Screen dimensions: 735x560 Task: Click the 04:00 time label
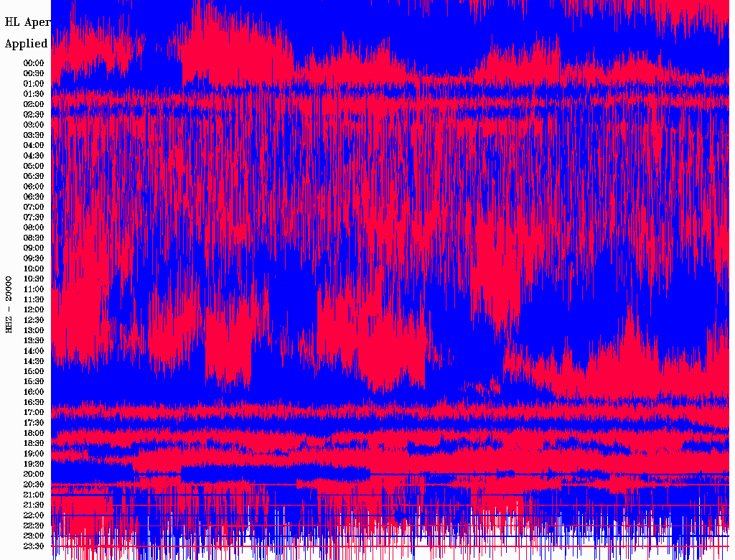34,146
